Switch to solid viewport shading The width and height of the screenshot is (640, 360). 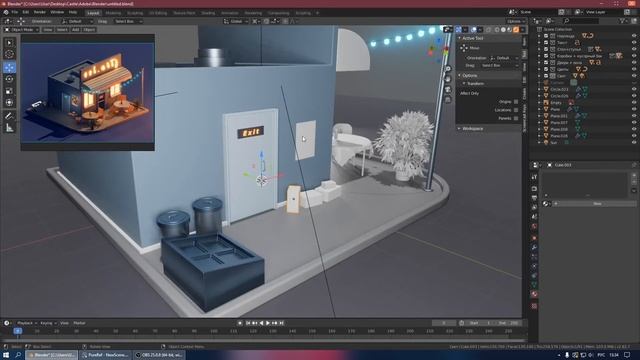503,30
